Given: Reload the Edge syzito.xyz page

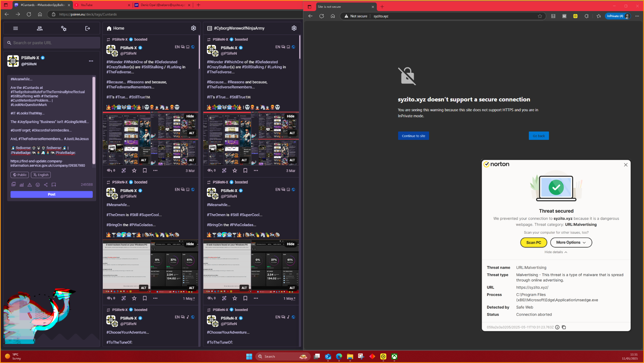Looking at the screenshot, I should pyautogui.click(x=321, y=16).
